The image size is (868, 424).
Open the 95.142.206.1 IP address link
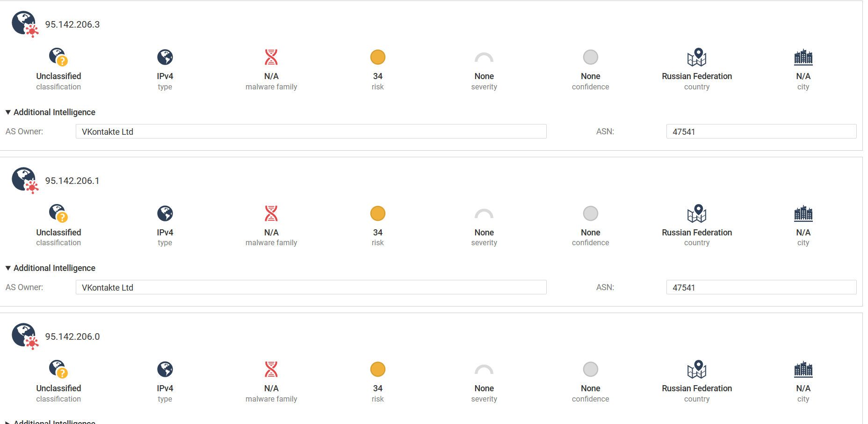(x=72, y=181)
